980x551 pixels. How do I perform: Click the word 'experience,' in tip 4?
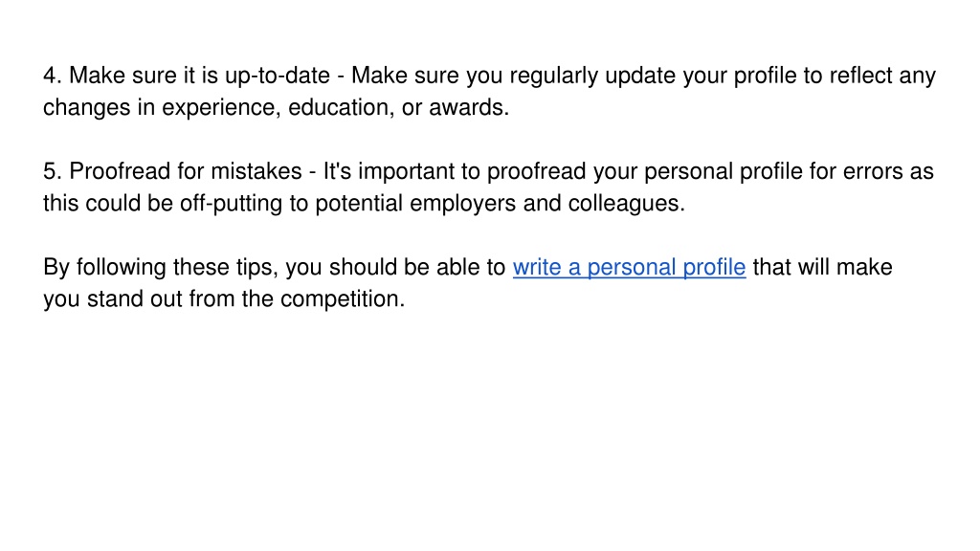point(221,108)
